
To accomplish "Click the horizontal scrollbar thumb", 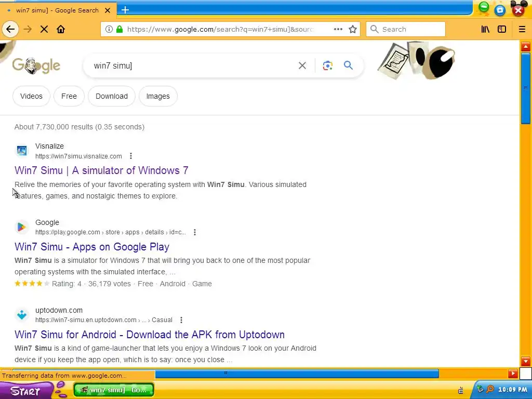I will (226, 373).
